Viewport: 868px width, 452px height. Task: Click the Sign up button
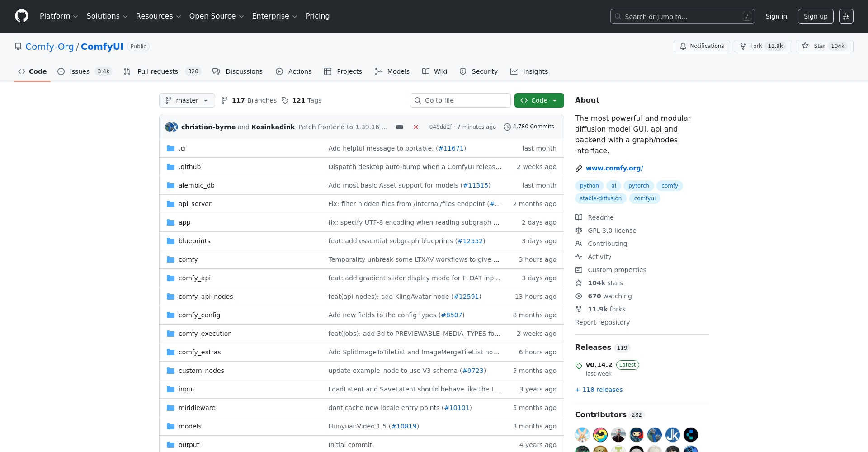[x=815, y=16]
